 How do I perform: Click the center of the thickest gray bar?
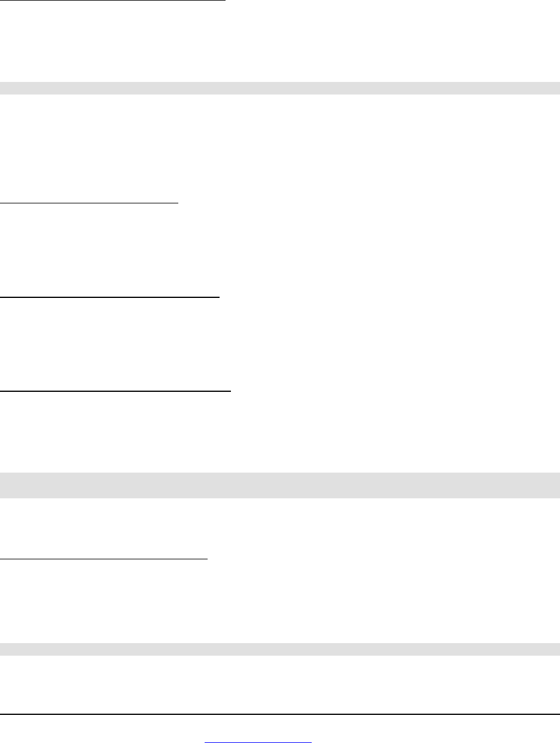pos(280,485)
